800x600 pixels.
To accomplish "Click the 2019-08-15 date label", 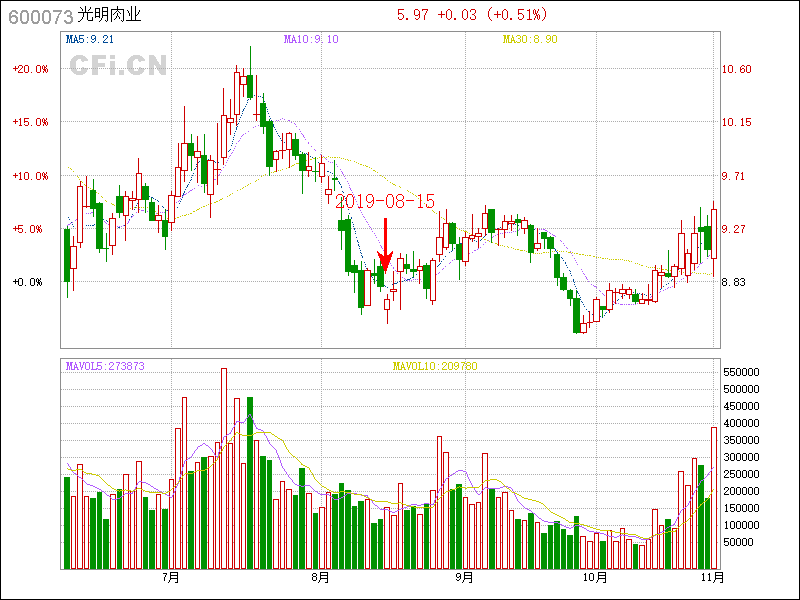I will click(x=385, y=201).
